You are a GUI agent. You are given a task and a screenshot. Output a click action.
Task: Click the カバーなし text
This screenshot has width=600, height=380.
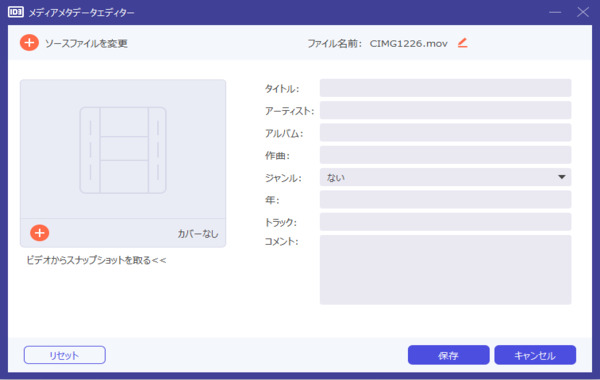(197, 233)
